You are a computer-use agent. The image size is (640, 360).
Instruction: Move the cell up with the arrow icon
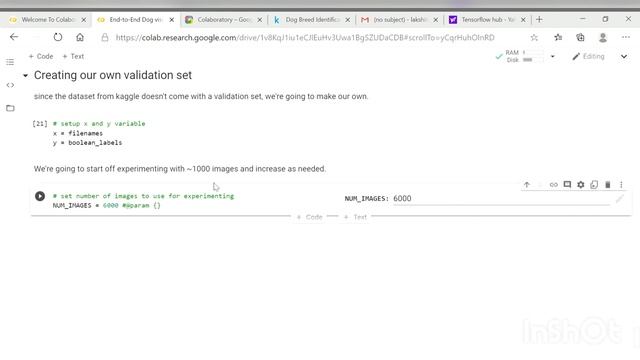pyautogui.click(x=527, y=184)
